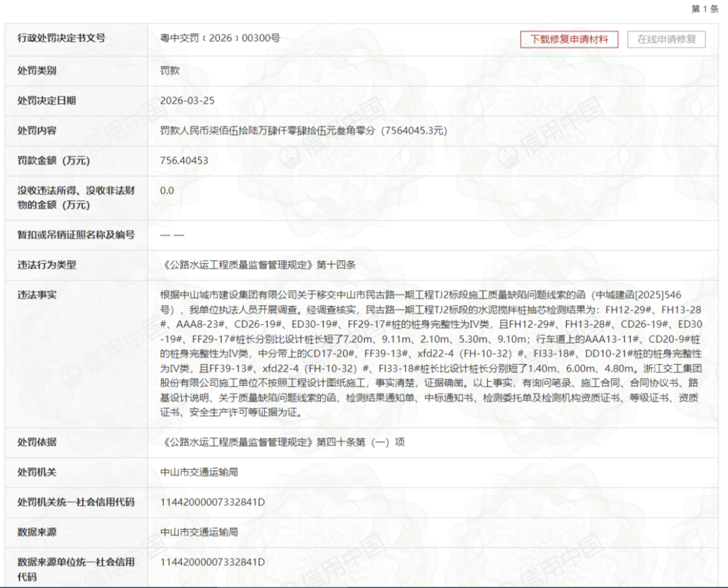The image size is (728, 588).
Task: Click the 行政处罚决定书文号 row label
Action: (x=61, y=38)
